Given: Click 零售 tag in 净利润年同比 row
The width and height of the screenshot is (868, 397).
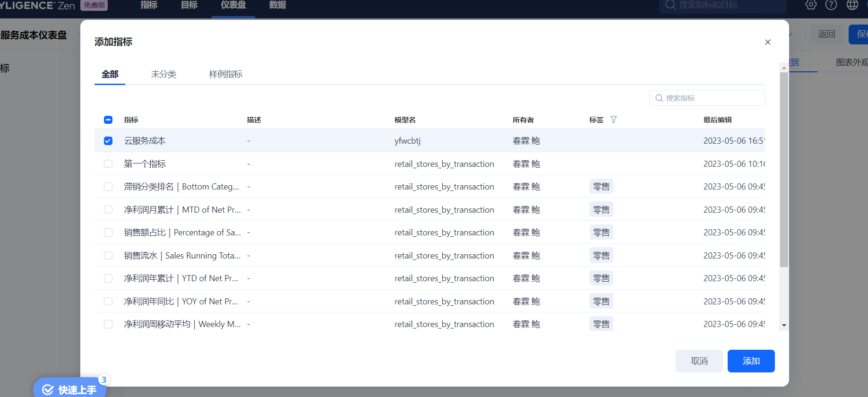Looking at the screenshot, I should tap(601, 301).
